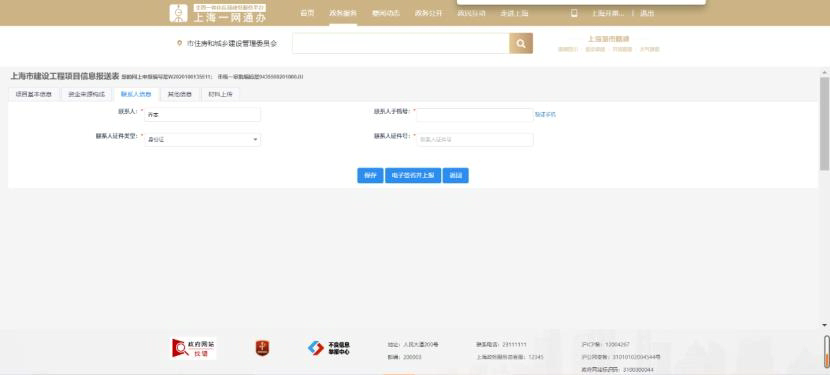830x375 pixels.
Task: Open the 不良信息举报中心 icon
Action: (x=329, y=348)
